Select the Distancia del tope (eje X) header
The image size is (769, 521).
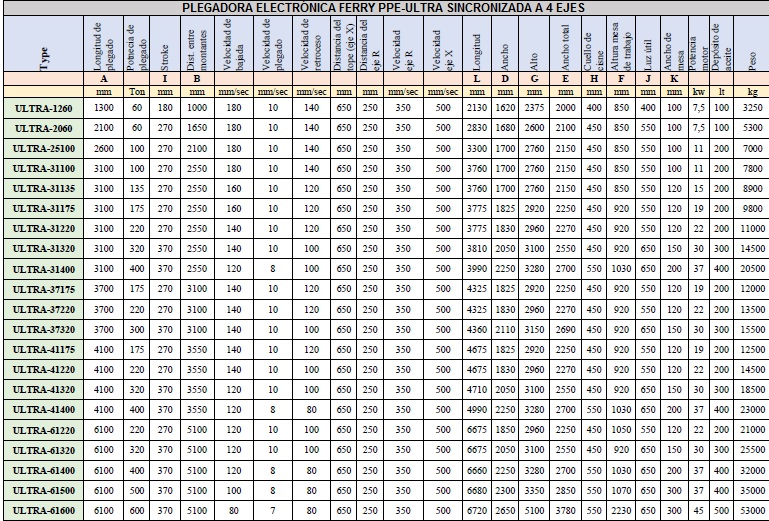pos(343,44)
